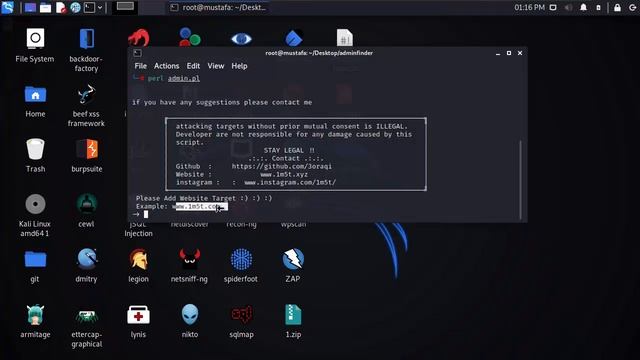The width and height of the screenshot is (640, 360).
Task: Open the file manager panel launcher
Action: [x=45, y=7]
